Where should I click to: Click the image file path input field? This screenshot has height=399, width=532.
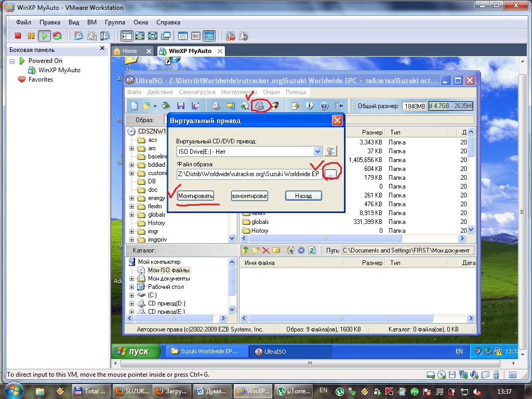[x=249, y=174]
